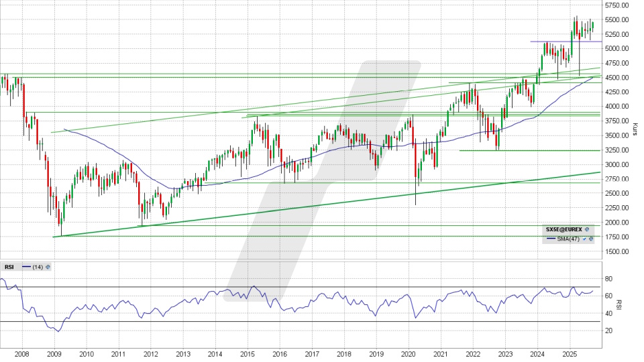Click the blue RSI line sample in legend
The image size is (644, 362).
click(x=26, y=267)
